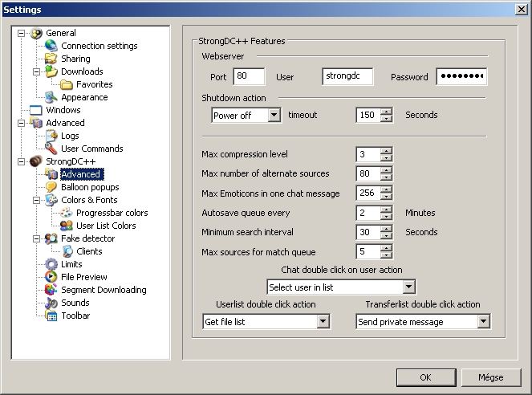The width and height of the screenshot is (532, 395).
Task: Click the Progressbar colors palette icon
Action: coord(67,213)
